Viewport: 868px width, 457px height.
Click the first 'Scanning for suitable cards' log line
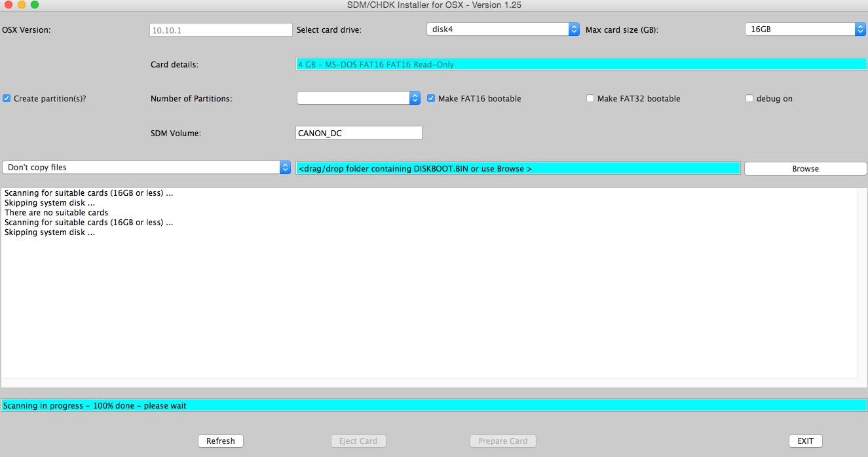click(88, 193)
